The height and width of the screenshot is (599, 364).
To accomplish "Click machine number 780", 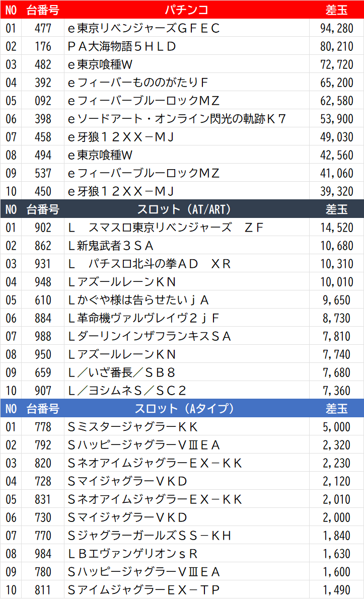I will 43,572.
